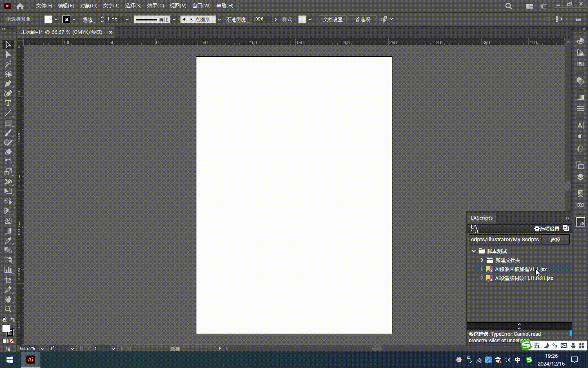The image size is (588, 368).
Task: Click the graphic style swatch
Action: click(x=302, y=19)
